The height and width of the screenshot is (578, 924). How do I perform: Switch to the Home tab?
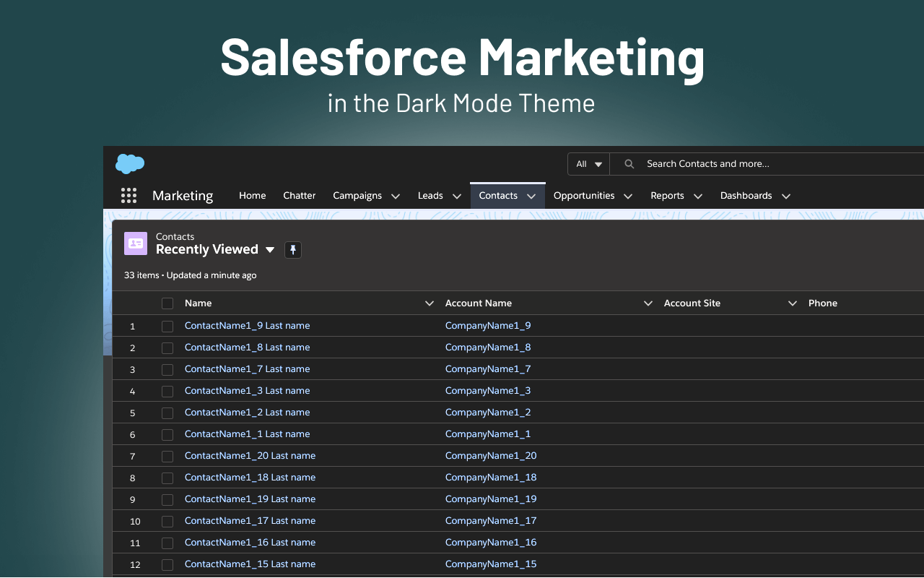252,196
